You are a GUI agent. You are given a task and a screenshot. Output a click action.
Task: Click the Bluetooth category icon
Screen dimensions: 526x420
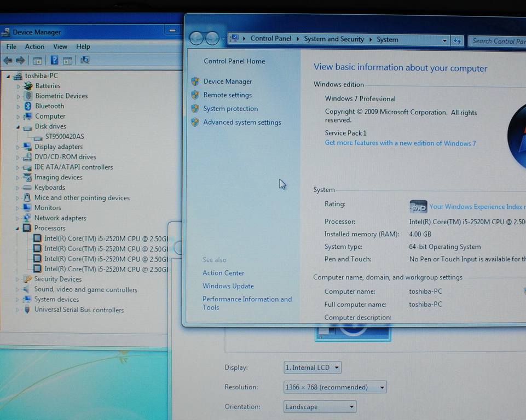pos(28,106)
